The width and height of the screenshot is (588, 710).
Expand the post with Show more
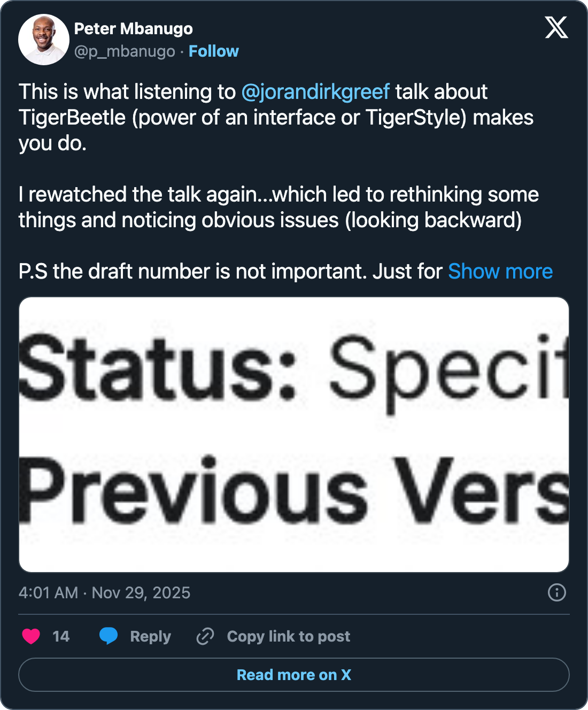tap(500, 272)
